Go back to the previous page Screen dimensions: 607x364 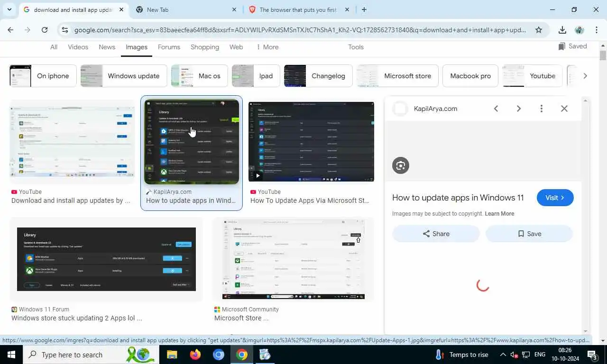click(10, 30)
